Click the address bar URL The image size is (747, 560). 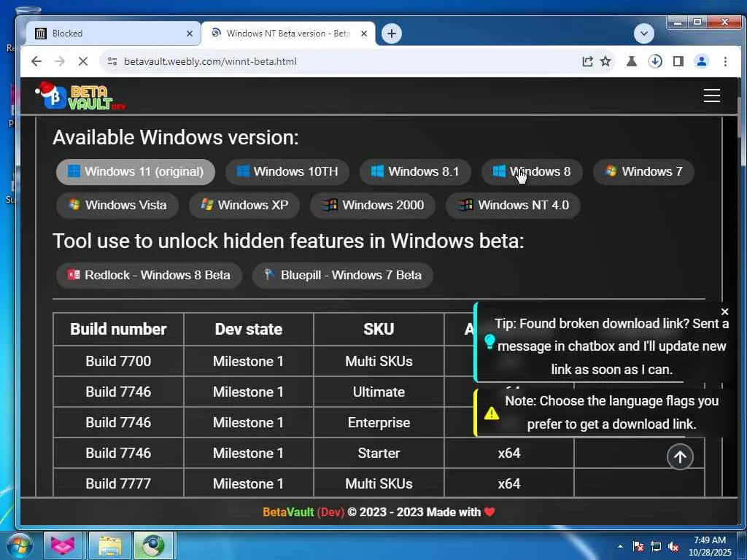click(210, 61)
